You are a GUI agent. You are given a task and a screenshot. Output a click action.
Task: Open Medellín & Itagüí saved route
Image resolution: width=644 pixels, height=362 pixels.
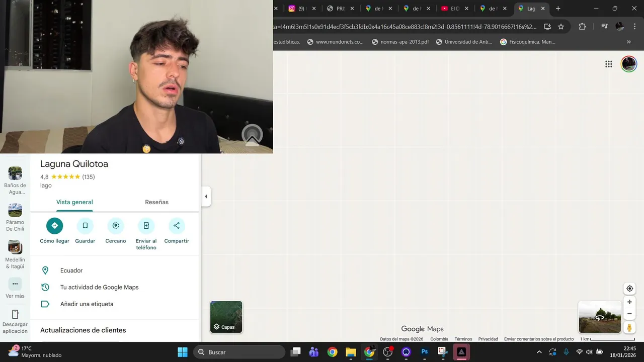(15, 254)
